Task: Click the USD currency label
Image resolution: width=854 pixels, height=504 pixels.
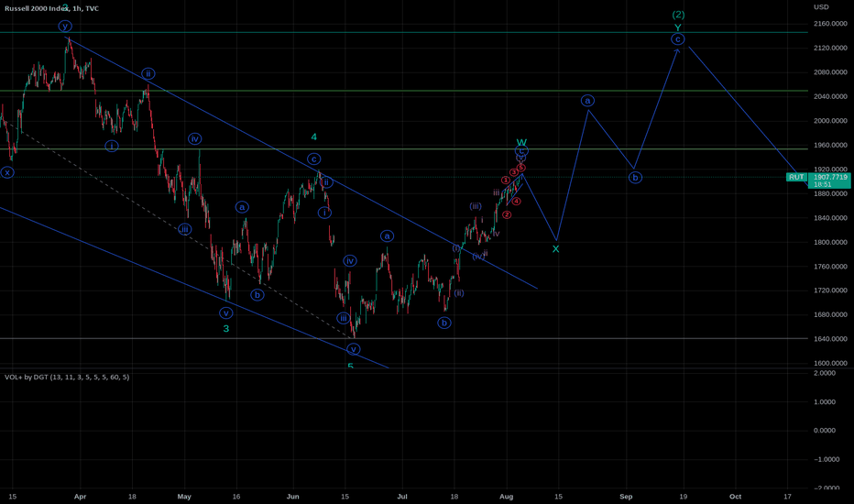Action: click(821, 7)
